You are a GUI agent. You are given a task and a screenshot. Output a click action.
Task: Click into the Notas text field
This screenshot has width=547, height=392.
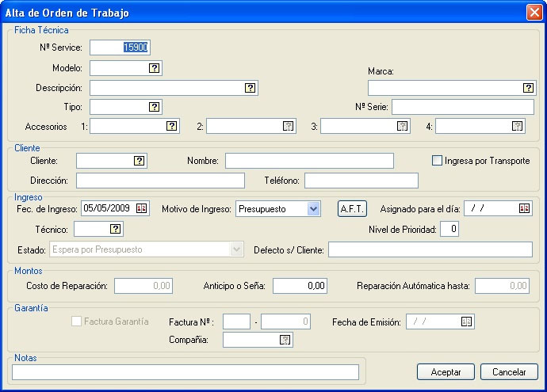coord(186,372)
